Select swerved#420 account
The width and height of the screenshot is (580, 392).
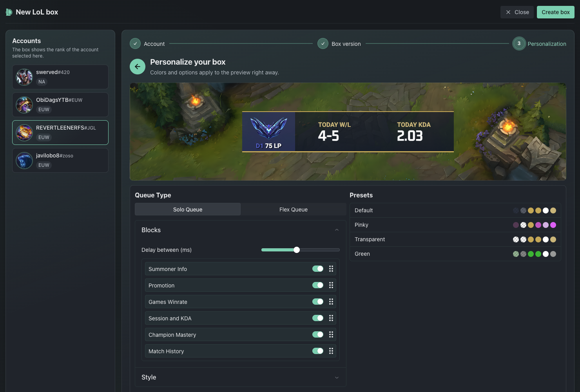(x=60, y=77)
